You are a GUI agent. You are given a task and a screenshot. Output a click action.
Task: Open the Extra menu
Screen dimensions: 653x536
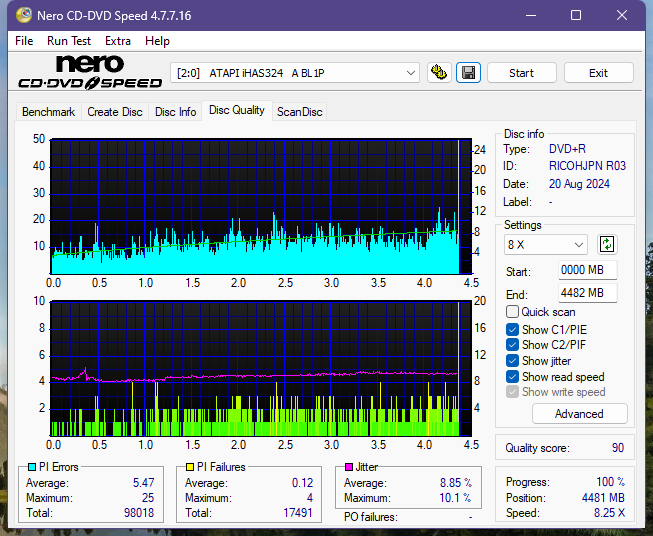[118, 41]
